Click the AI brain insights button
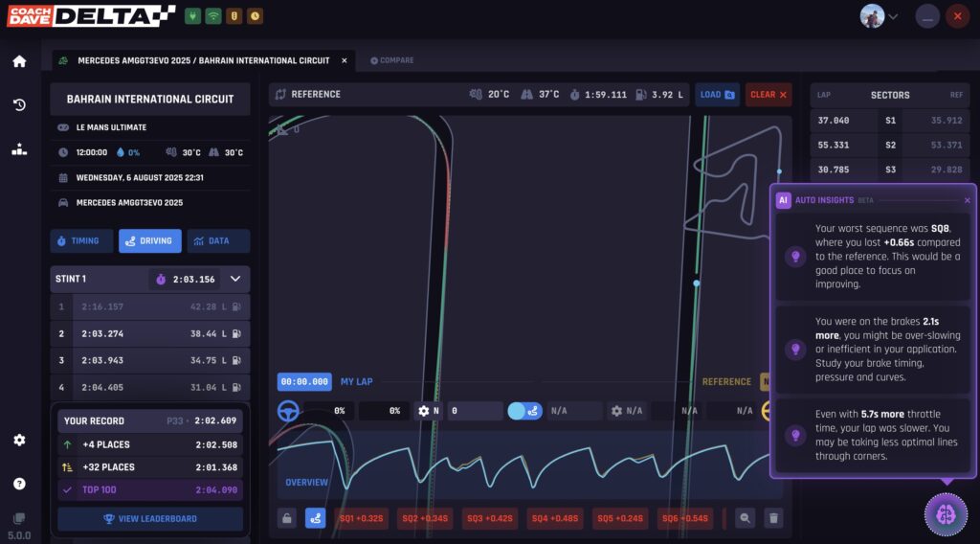 pyautogui.click(x=945, y=514)
